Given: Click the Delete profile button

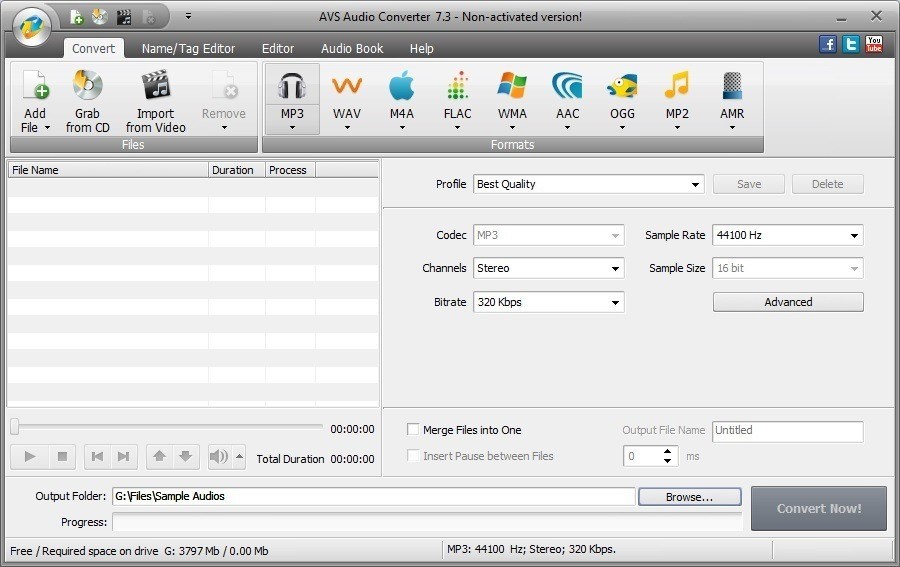Looking at the screenshot, I should [x=828, y=184].
